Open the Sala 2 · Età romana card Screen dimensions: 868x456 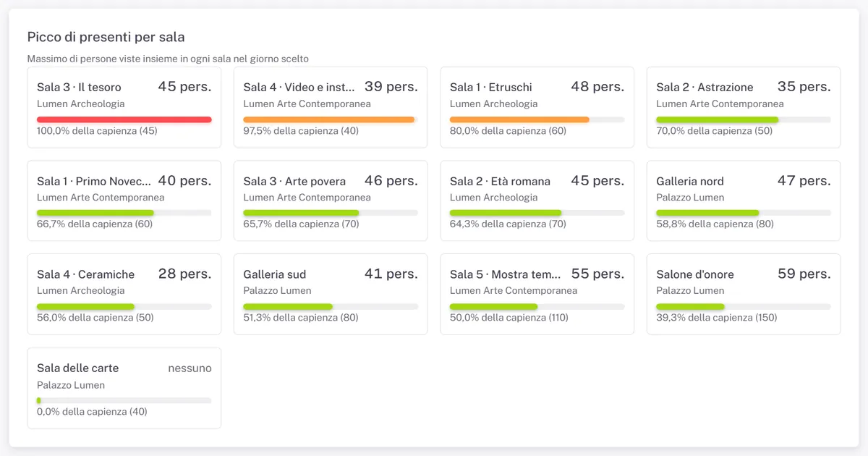pos(537,200)
